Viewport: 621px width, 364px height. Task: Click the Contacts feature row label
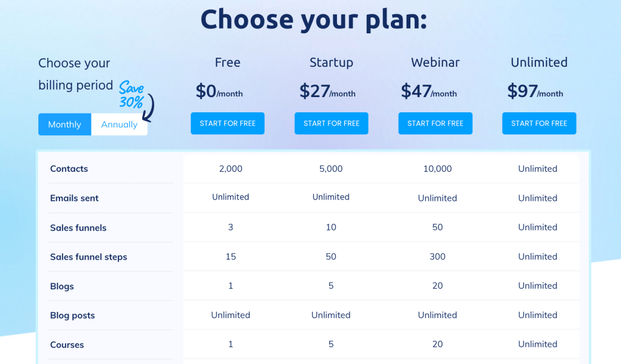[69, 169]
